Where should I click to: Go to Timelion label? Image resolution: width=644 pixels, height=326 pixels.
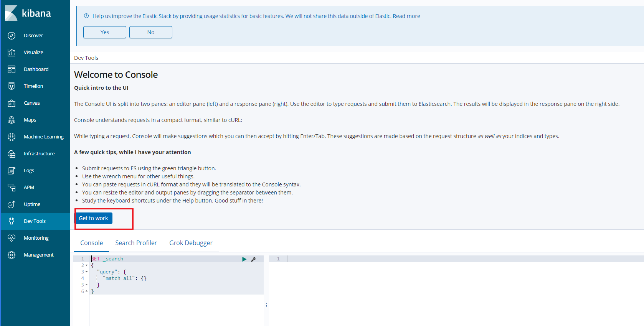coord(33,86)
